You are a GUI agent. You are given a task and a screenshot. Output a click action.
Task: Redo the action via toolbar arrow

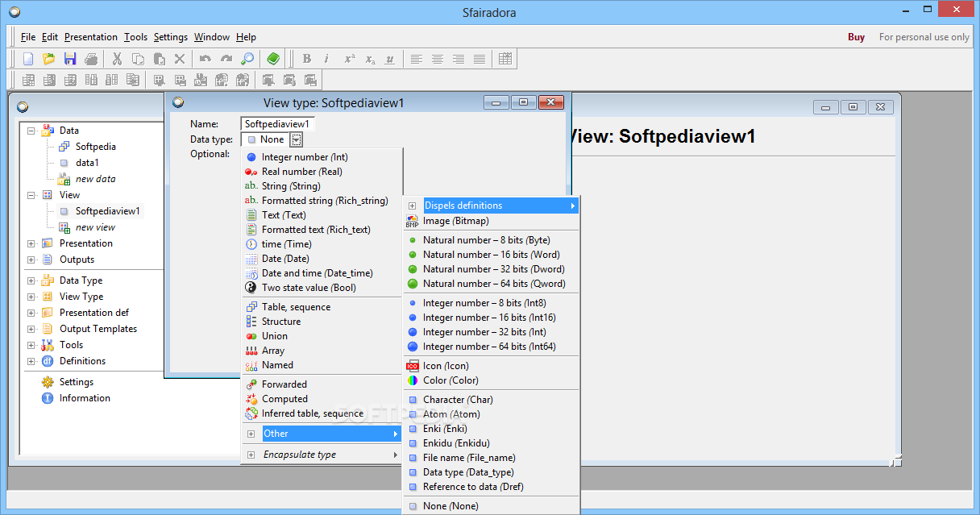pos(226,59)
